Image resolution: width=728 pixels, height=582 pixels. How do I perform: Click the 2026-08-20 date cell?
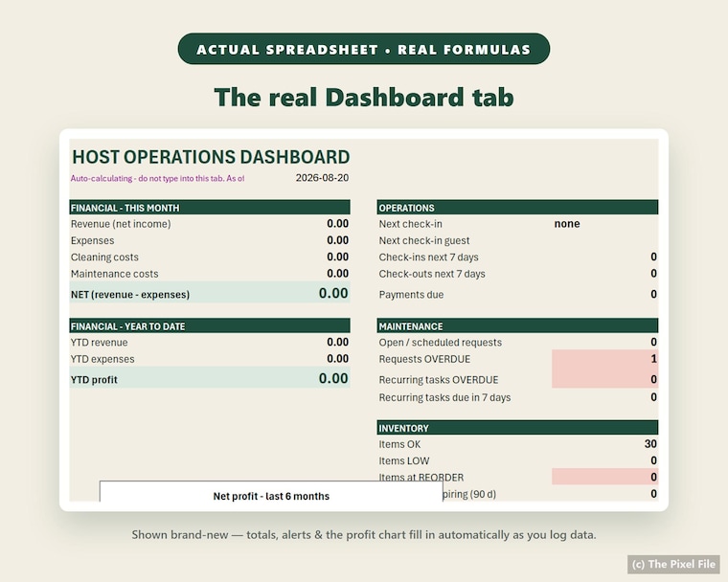click(322, 178)
